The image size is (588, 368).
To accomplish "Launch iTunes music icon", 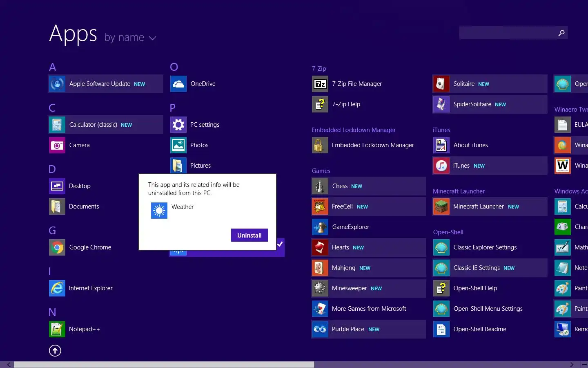I will point(441,166).
